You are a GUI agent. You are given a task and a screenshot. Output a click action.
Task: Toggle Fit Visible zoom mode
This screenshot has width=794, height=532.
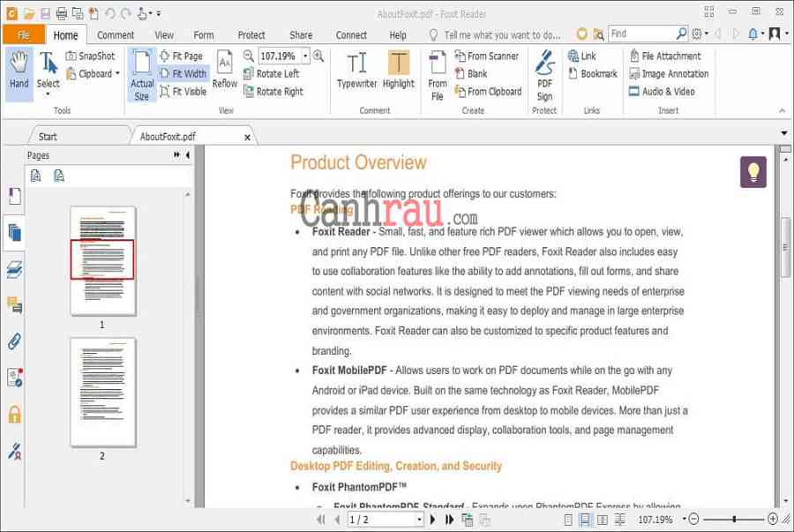tap(184, 92)
